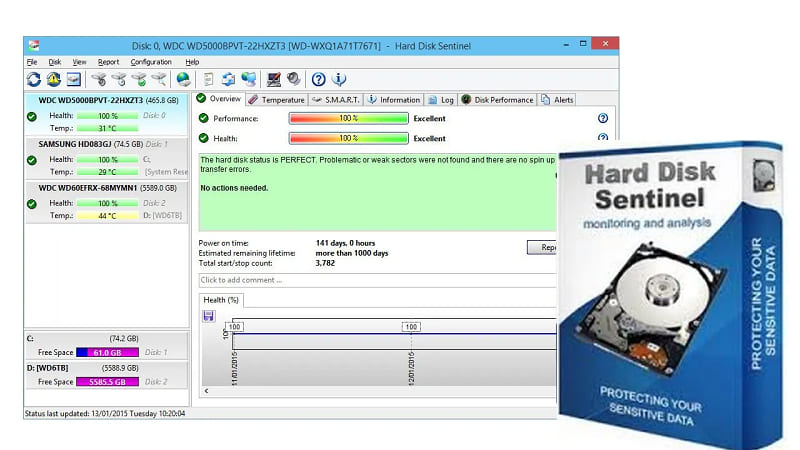This screenshot has height=450, width=800.
Task: Click the document report toolbar icon
Action: pyautogui.click(x=208, y=79)
